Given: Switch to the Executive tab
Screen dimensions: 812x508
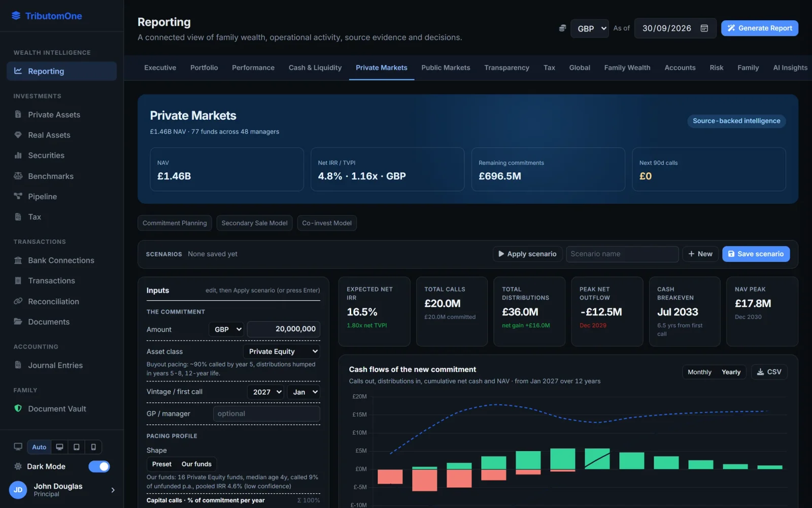Looking at the screenshot, I should point(160,68).
